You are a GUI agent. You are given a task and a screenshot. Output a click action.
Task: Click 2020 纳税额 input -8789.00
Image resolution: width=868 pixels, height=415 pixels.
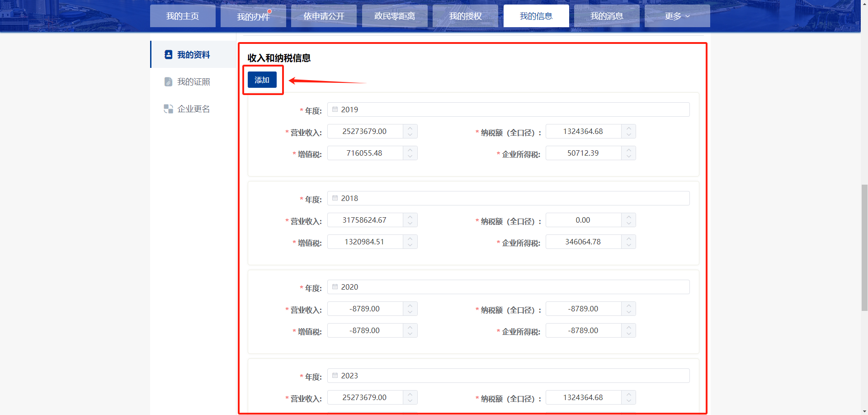click(x=583, y=309)
